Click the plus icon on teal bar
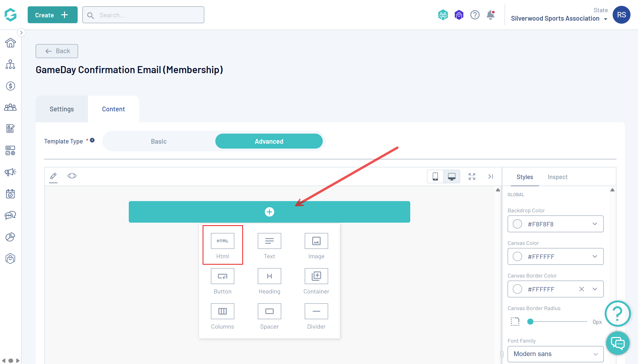This screenshot has height=364, width=638. point(269,212)
